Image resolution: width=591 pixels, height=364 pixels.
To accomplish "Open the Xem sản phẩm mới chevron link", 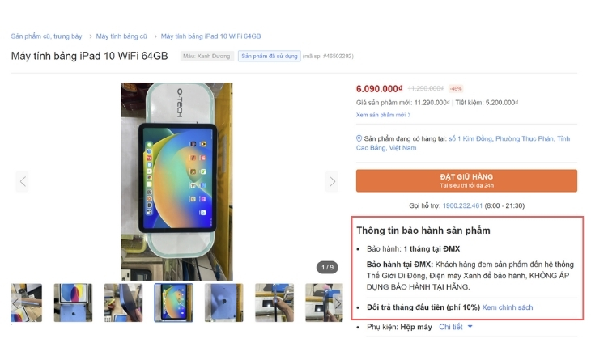I will click(383, 115).
